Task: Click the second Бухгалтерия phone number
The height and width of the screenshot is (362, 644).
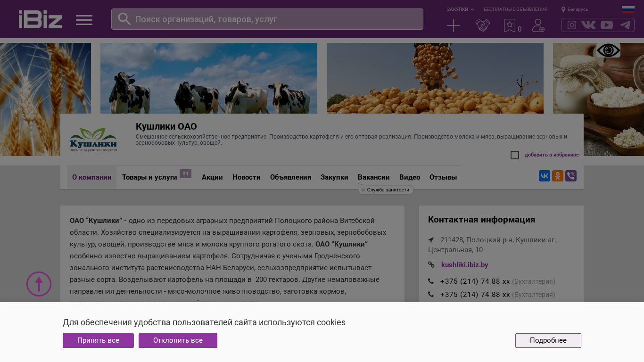Action: 475,295
